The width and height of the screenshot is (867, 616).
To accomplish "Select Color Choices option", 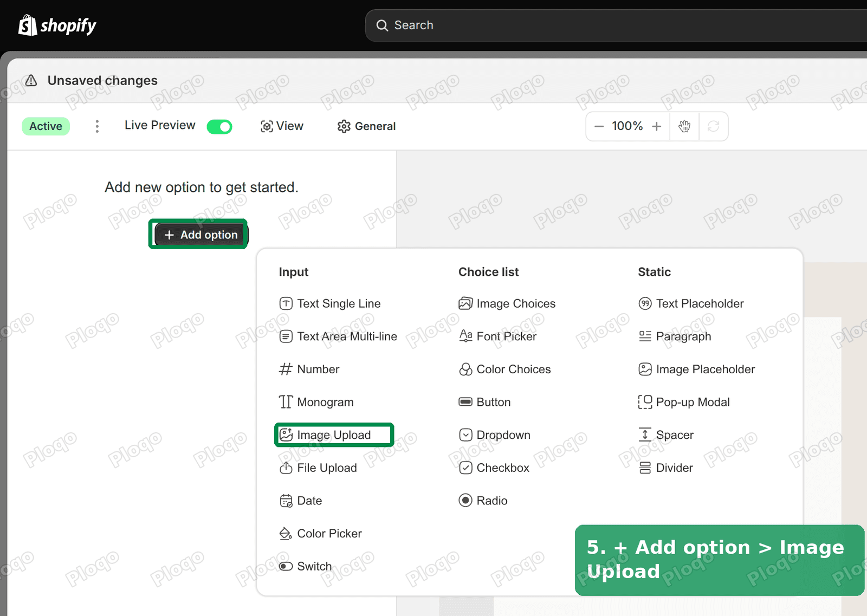I will tap(504, 369).
